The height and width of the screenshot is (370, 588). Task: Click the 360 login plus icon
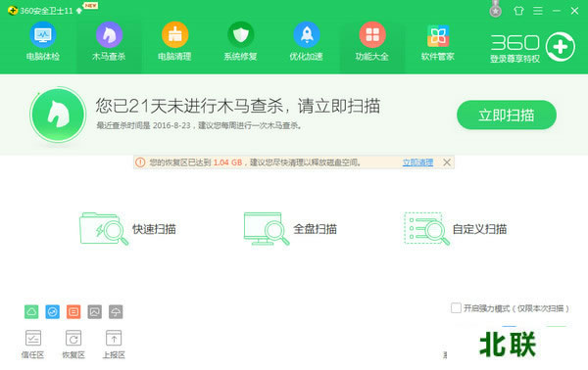pos(561,47)
